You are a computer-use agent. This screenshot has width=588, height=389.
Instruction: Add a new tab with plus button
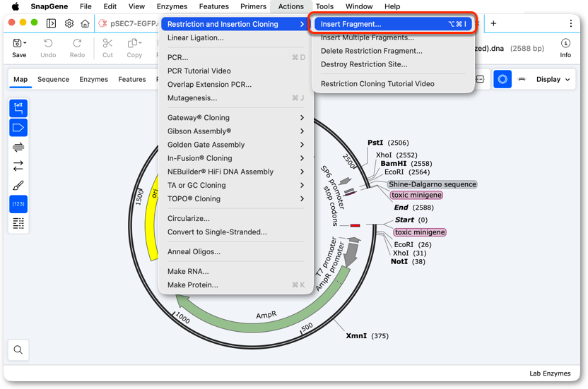(x=493, y=23)
